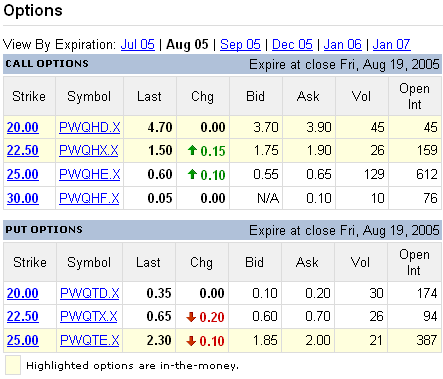Open the Dec 05 expiration link
This screenshot has height=379, width=443.
click(292, 44)
